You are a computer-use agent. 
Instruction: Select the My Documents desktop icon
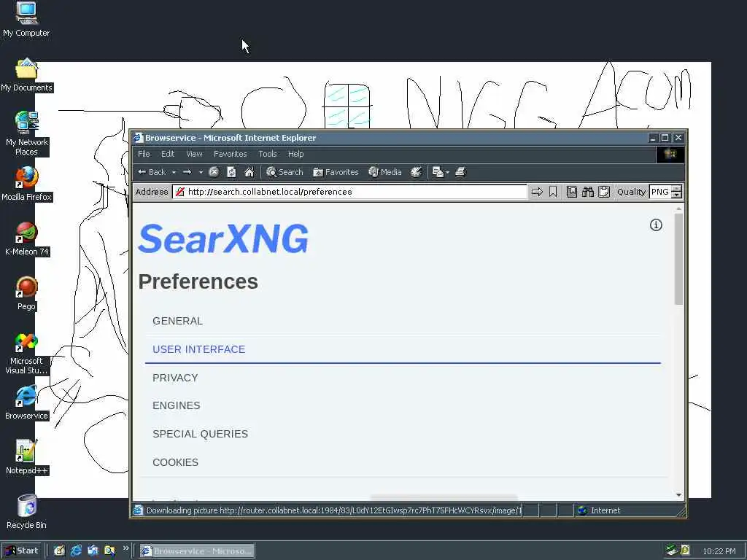(26, 75)
